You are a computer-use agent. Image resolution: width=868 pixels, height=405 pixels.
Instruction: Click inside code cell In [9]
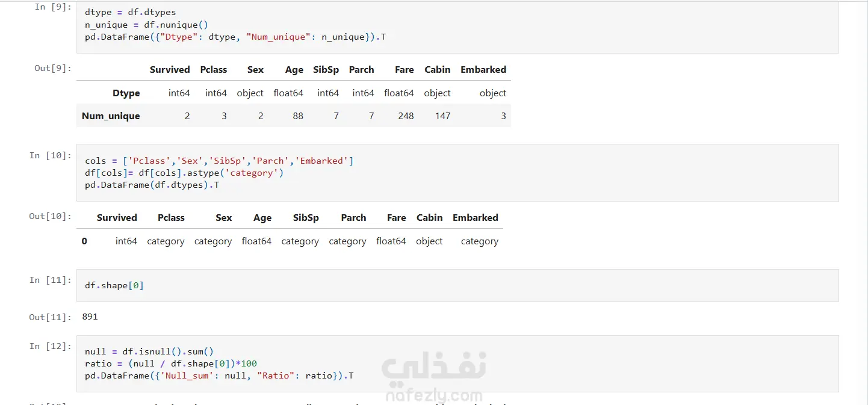click(x=457, y=26)
